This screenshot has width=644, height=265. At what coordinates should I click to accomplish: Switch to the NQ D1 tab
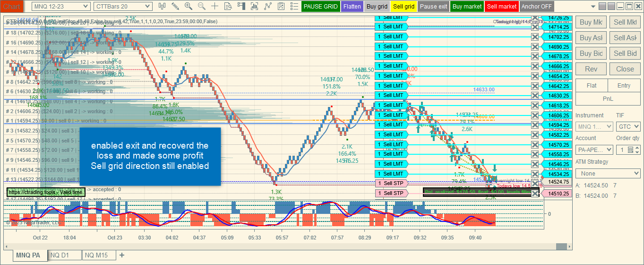coord(60,256)
